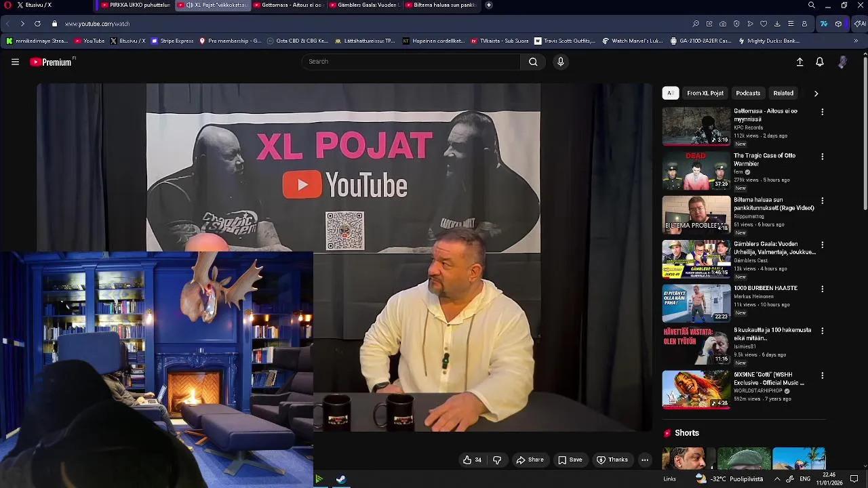Click into the YouTube search field
This screenshot has width=868, height=488.
[x=411, y=62]
